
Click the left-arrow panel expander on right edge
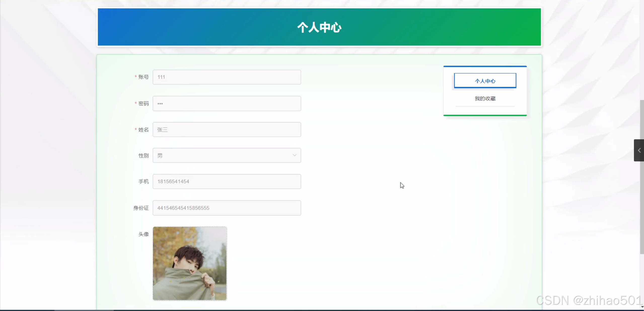tap(639, 150)
